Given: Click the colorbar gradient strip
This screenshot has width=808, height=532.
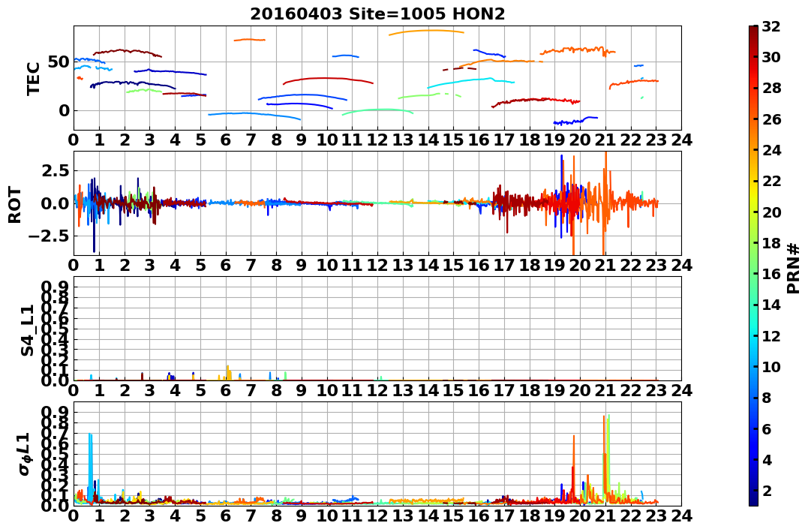Looking at the screenshot, I should 753,266.
